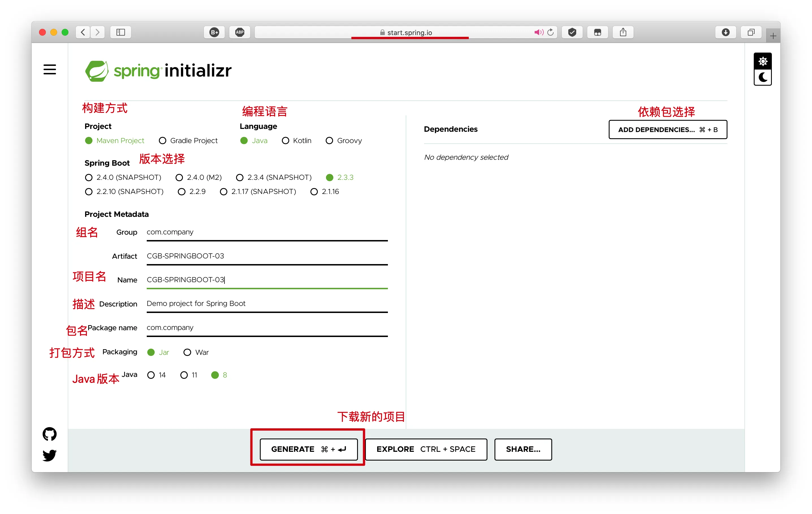Switch to dark theme moon icon
This screenshot has width=812, height=514.
pyautogui.click(x=763, y=77)
